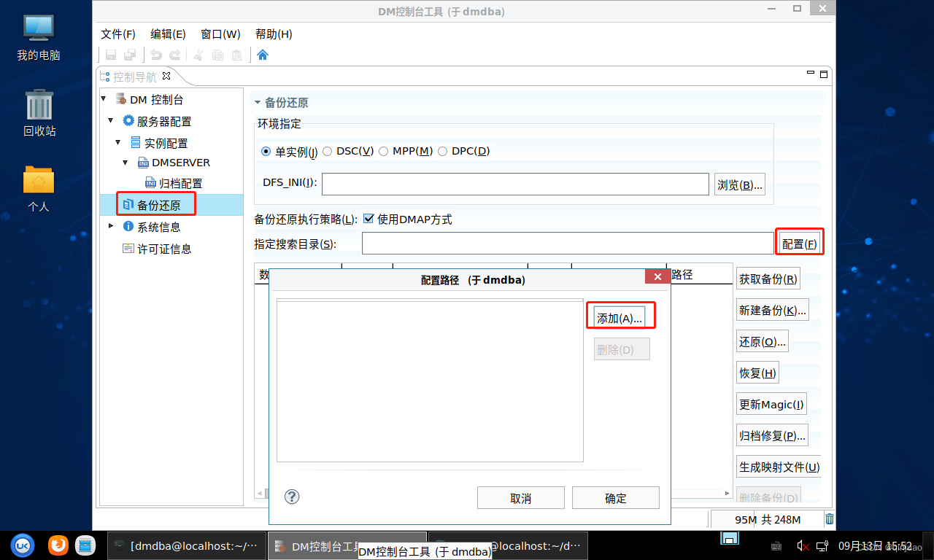Open the 编辑(E) menu

[168, 34]
